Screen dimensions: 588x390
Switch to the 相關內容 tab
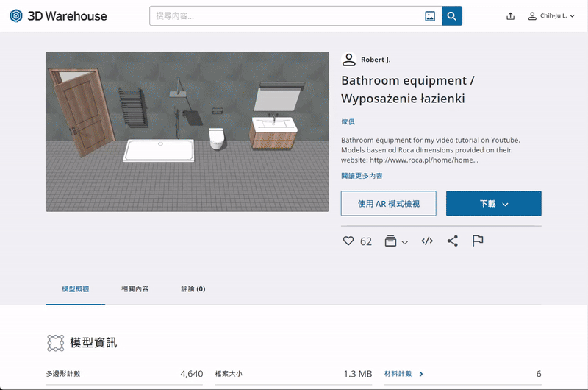pos(135,288)
